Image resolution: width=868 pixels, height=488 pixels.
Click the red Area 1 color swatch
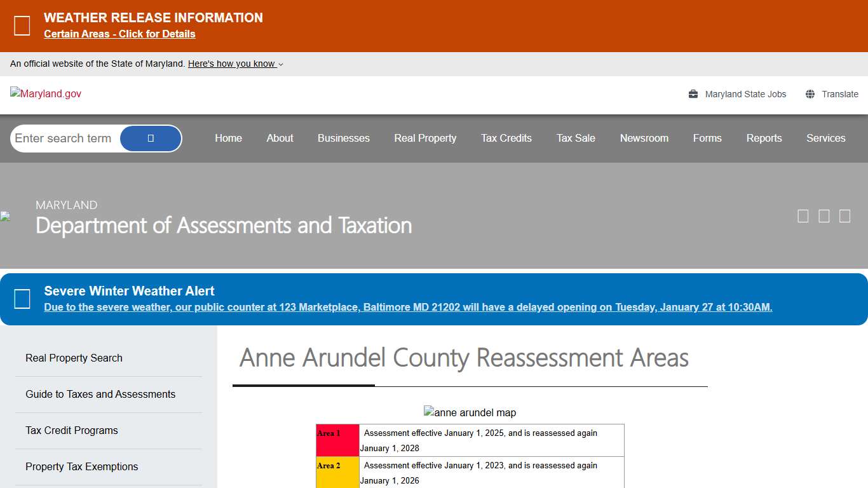(x=337, y=440)
